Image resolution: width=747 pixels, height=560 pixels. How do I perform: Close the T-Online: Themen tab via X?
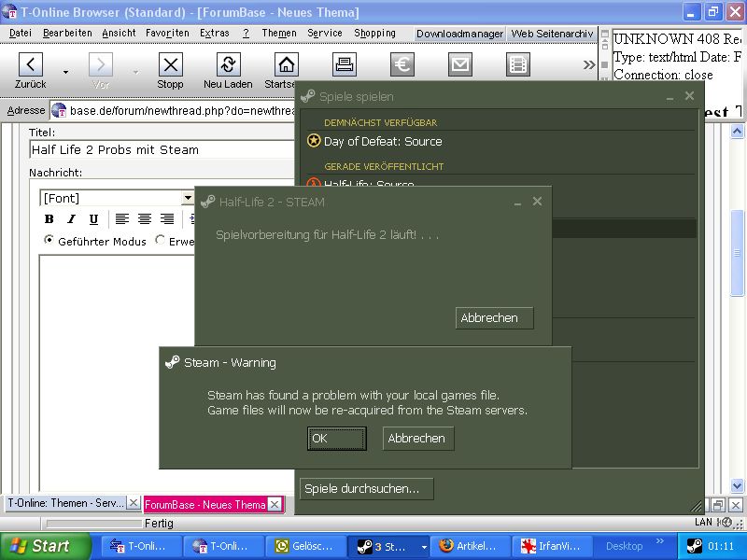[134, 502]
